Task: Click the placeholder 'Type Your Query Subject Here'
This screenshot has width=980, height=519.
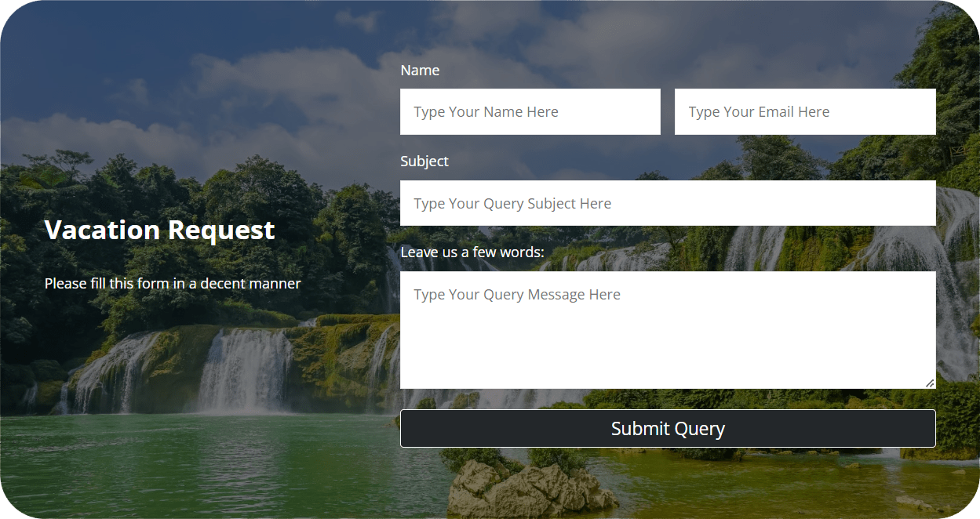Action: point(512,204)
